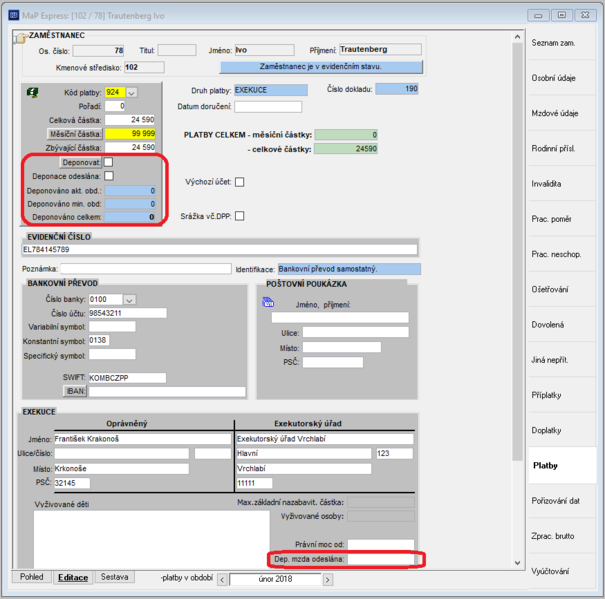This screenshot has height=599, width=605.
Task: Click the yellow Měsíční částka field
Action: click(130, 134)
